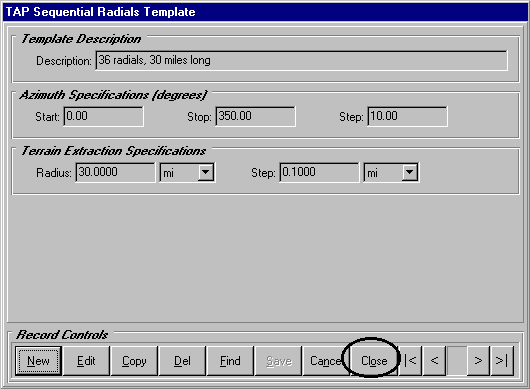Go to the next record
The width and height of the screenshot is (530, 389).
coord(478,361)
